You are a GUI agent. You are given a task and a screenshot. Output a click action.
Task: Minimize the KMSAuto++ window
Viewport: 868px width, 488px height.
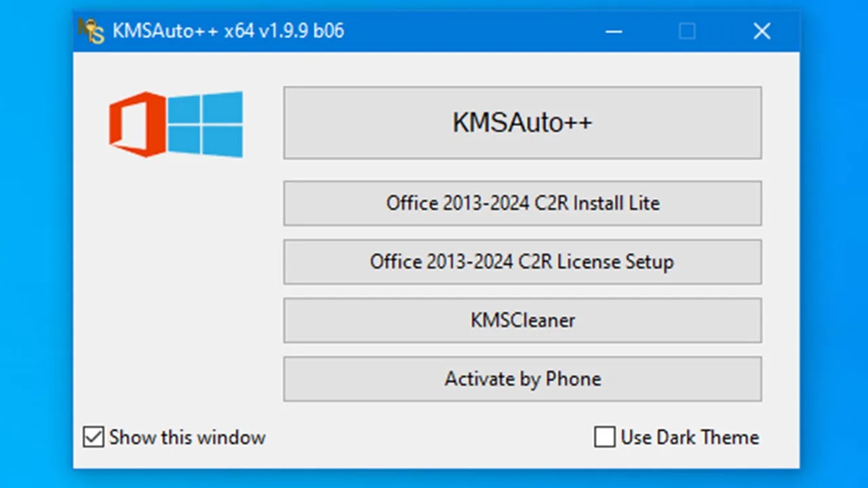tap(614, 31)
